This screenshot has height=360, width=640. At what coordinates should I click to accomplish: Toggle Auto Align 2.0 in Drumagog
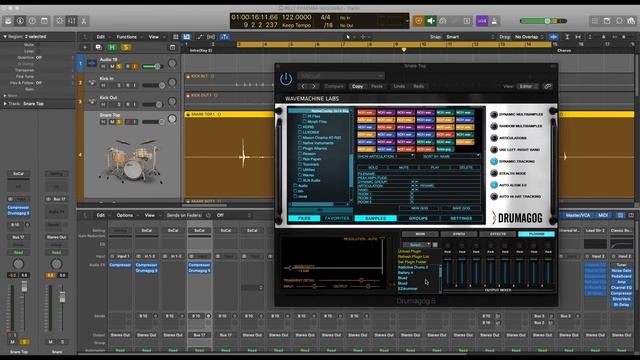coord(494,185)
